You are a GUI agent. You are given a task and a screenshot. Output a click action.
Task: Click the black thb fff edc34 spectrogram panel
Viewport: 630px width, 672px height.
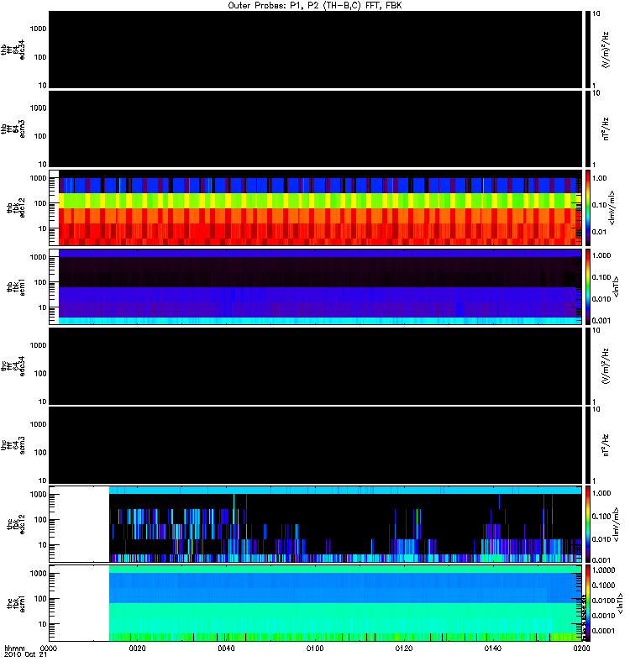coord(315,50)
